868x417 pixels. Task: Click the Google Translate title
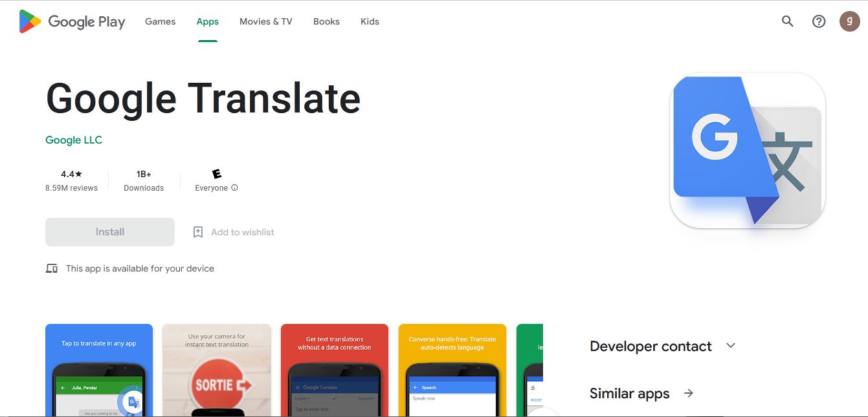point(203,98)
